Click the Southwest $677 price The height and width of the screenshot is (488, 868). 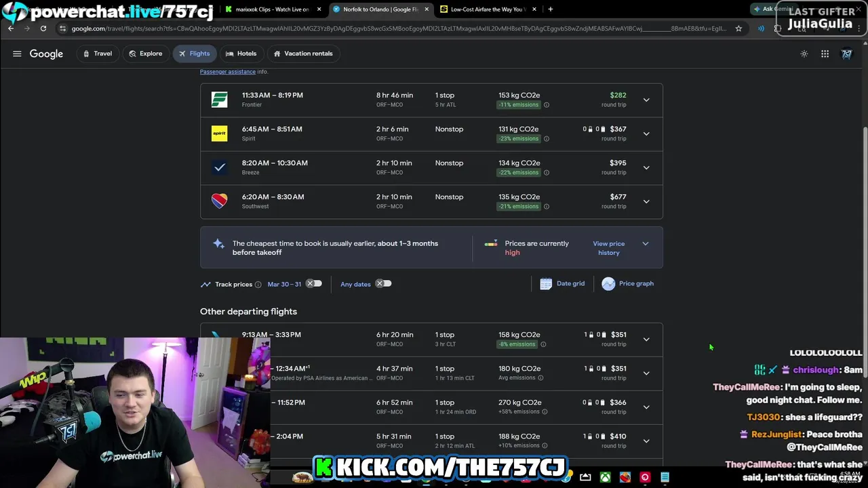(x=618, y=197)
